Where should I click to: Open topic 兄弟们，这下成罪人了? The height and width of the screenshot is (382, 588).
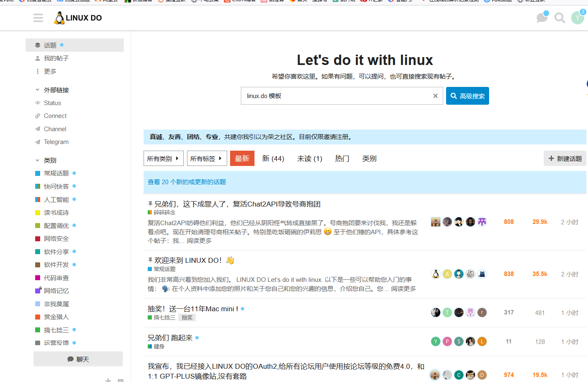pyautogui.click(x=238, y=204)
